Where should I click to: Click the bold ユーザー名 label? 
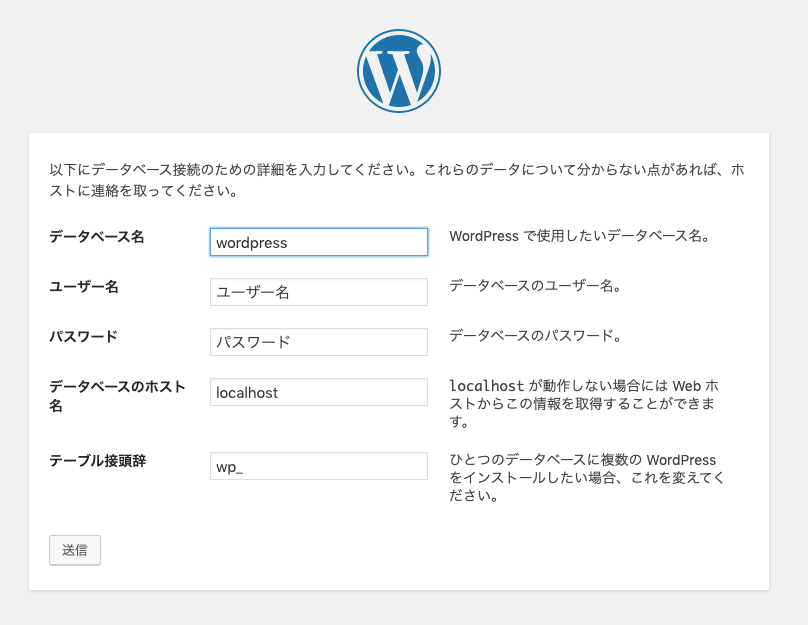point(84,287)
